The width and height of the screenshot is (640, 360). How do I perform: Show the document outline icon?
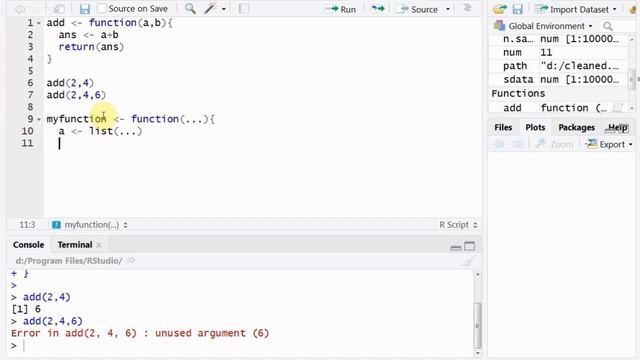[x=468, y=8]
